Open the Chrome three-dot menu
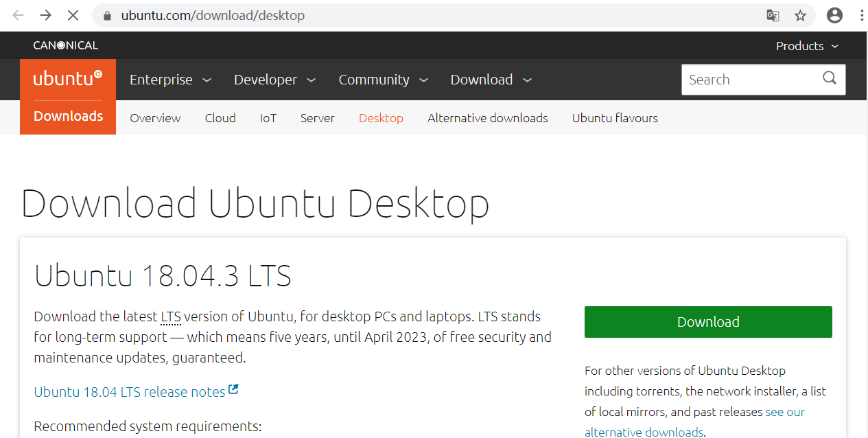This screenshot has height=438, width=868. (862, 15)
